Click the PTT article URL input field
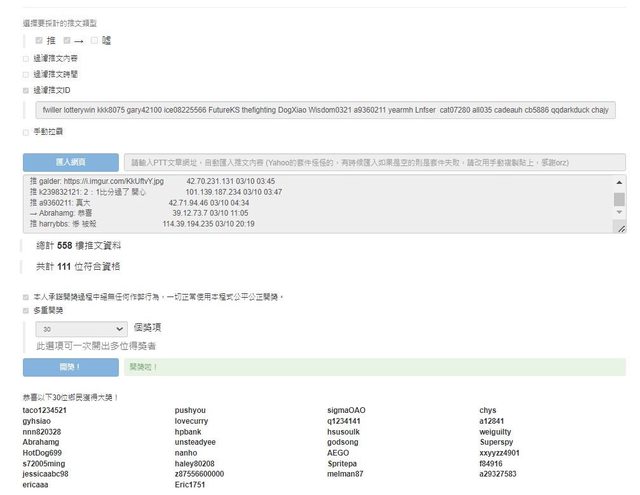640x495 pixels. [x=375, y=162]
